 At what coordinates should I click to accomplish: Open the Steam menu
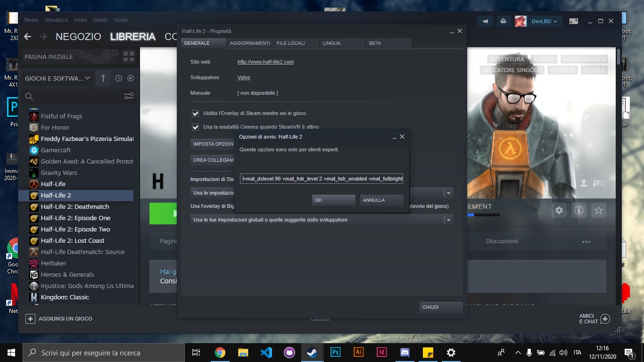[x=31, y=20]
